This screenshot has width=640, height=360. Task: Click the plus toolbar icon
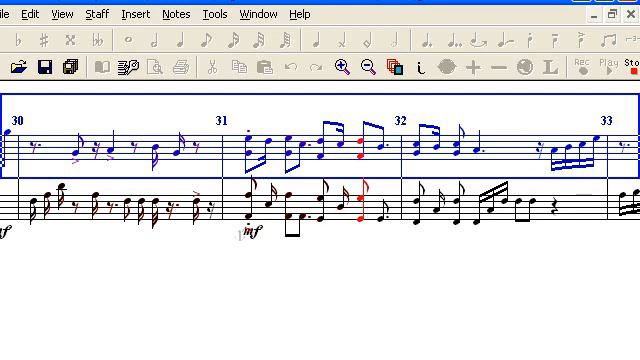click(473, 67)
